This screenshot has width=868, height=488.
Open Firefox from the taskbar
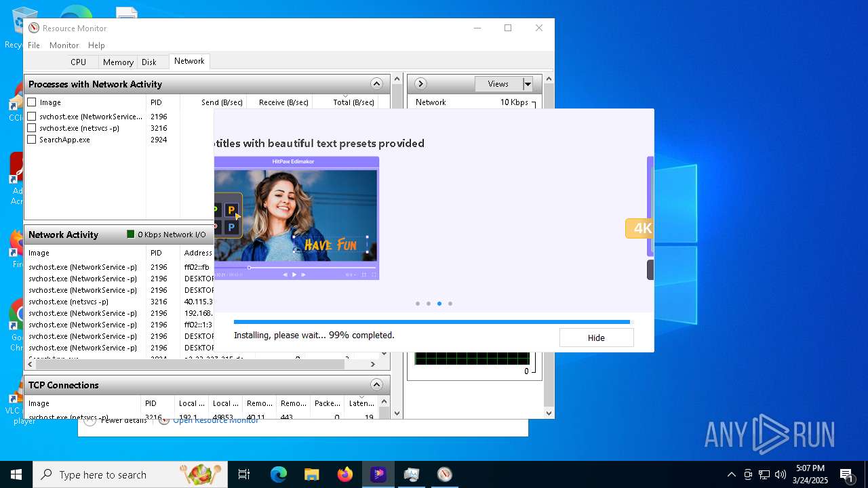tap(344, 474)
